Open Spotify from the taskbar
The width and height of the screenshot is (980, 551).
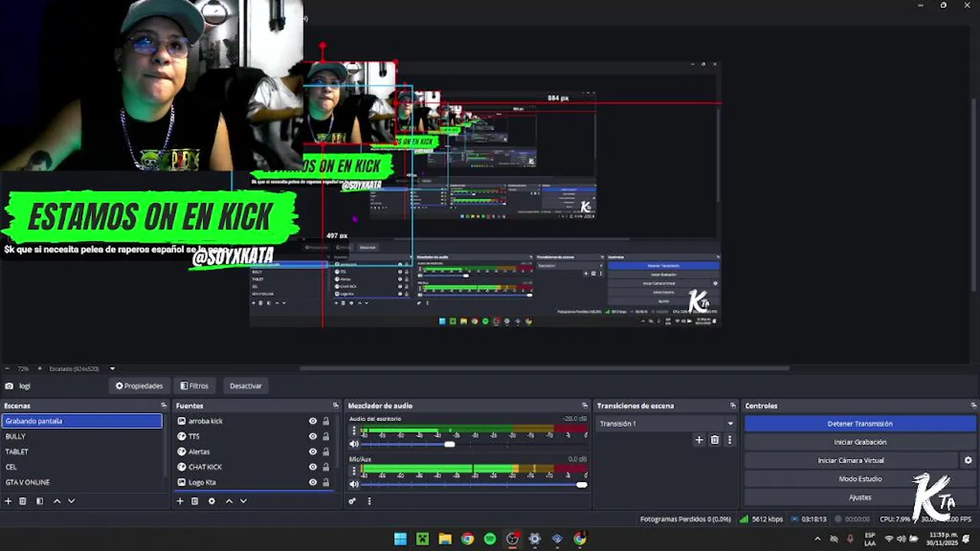coord(490,539)
